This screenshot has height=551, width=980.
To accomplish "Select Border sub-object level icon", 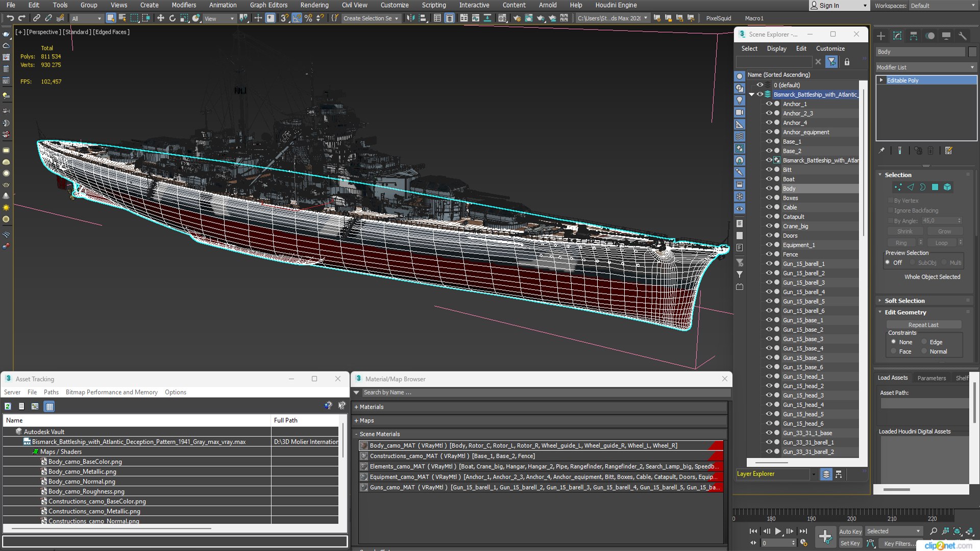I will 922,187.
